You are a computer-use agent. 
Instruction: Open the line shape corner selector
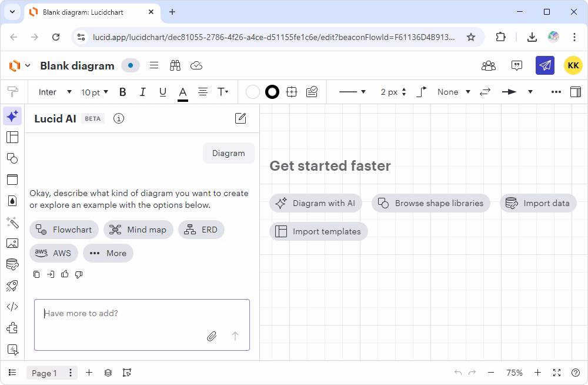click(422, 92)
